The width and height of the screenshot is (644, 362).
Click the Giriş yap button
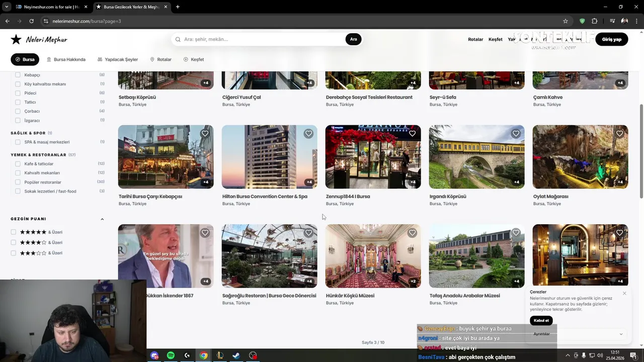tap(611, 39)
